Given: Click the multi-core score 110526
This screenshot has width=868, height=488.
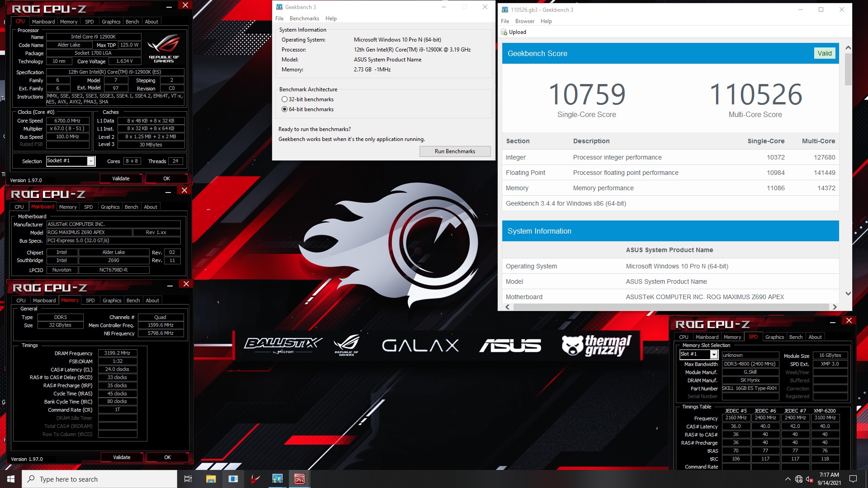Looking at the screenshot, I should (x=755, y=94).
